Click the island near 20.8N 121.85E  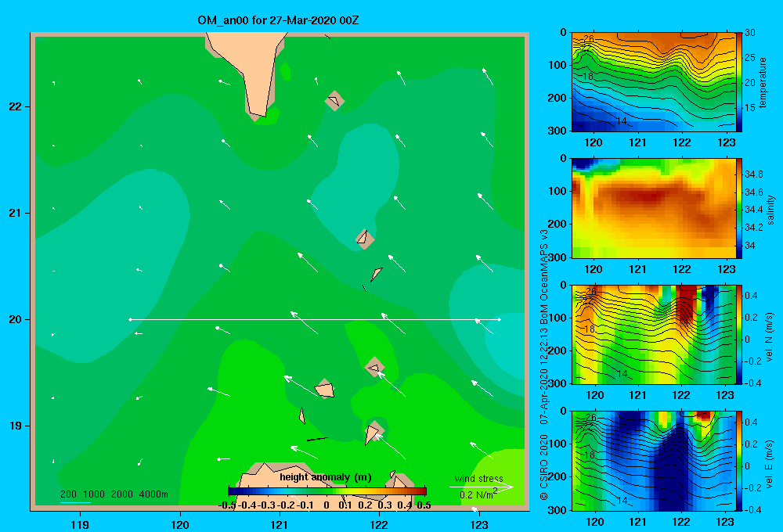pyautogui.click(x=365, y=239)
